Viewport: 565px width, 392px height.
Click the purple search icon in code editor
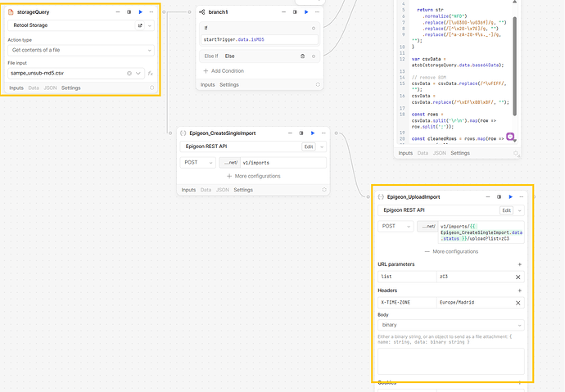coord(510,137)
